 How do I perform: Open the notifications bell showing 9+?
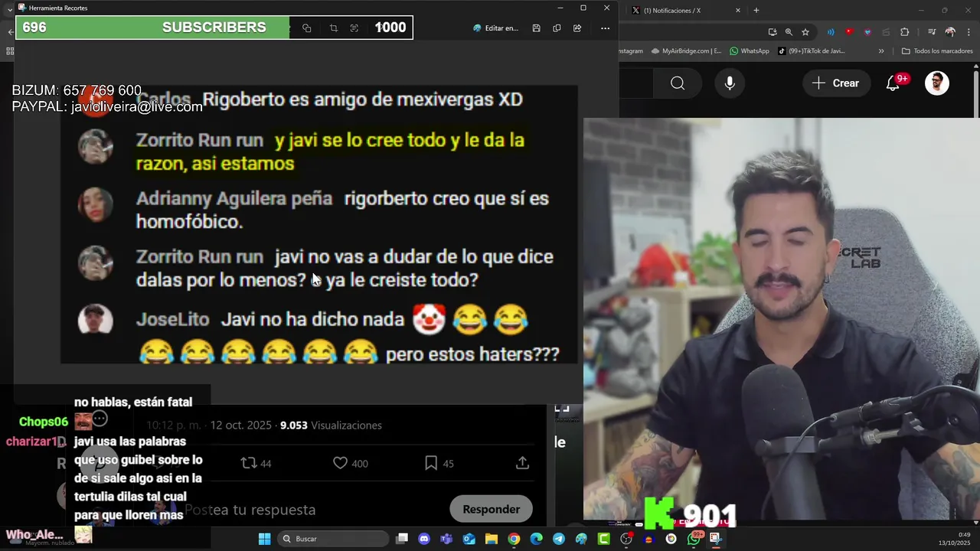pyautogui.click(x=893, y=83)
